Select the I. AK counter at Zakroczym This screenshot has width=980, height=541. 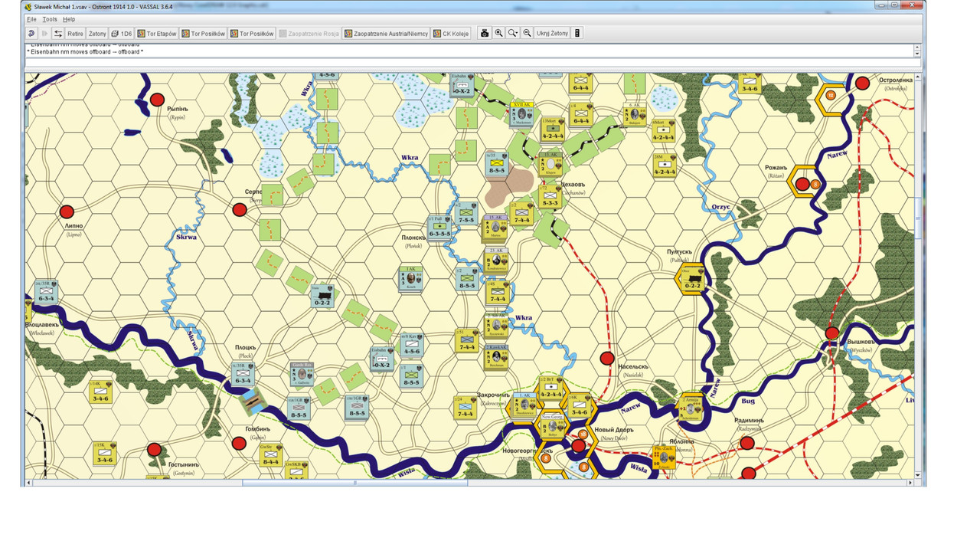(524, 405)
